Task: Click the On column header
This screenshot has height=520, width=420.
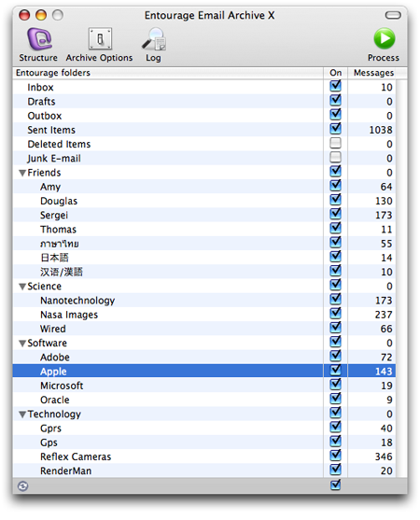Action: pos(335,73)
